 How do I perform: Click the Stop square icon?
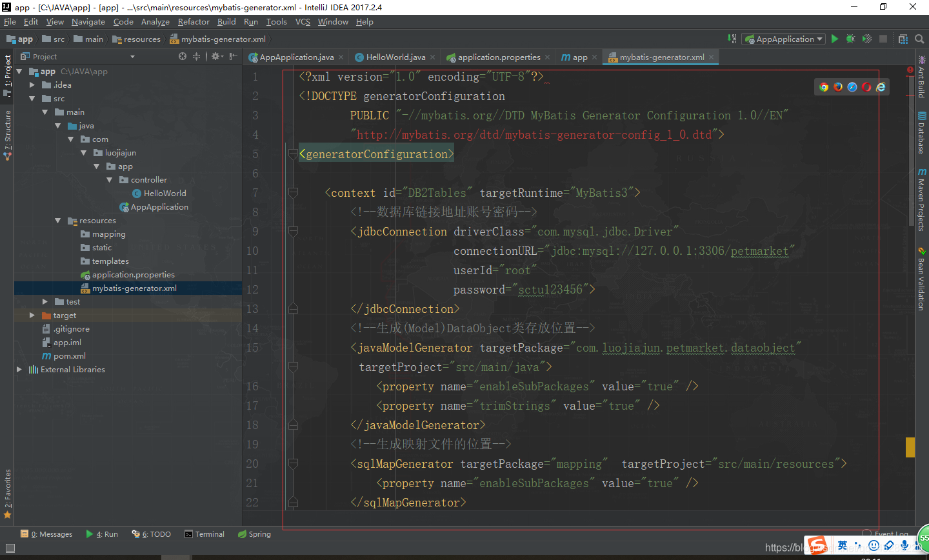[883, 39]
